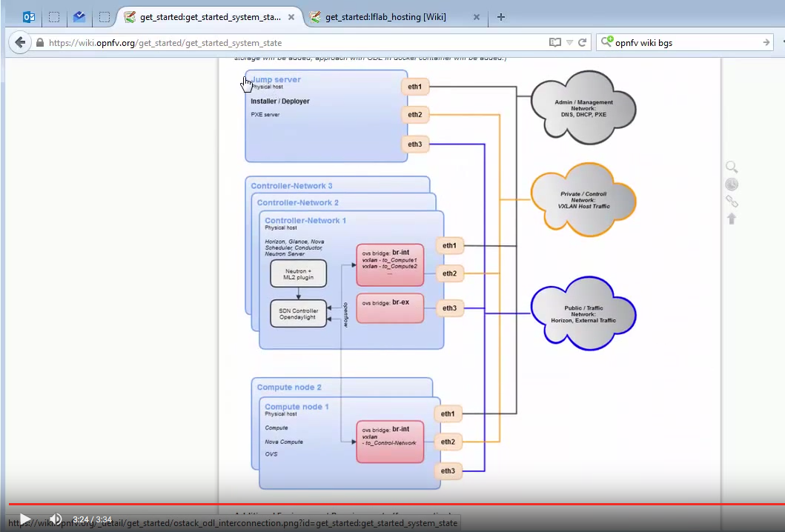Screen dimensions: 785x532
Task: Click Compute node 1 eth3 port
Action: (448, 471)
